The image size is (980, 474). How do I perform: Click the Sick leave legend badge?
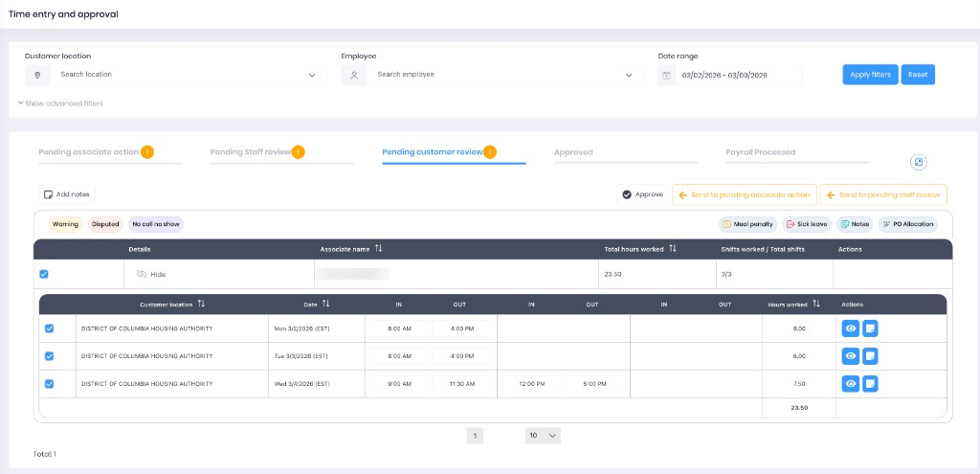(806, 224)
